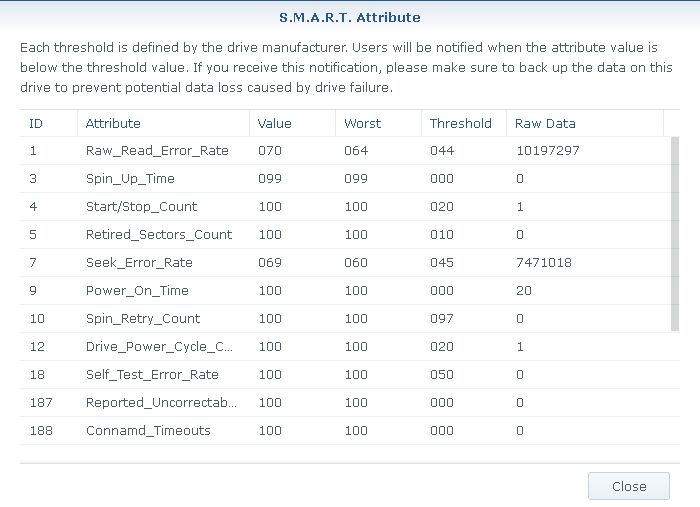The width and height of the screenshot is (700, 507).
Task: Select the Connamd_Timeouts row
Action: (350, 431)
